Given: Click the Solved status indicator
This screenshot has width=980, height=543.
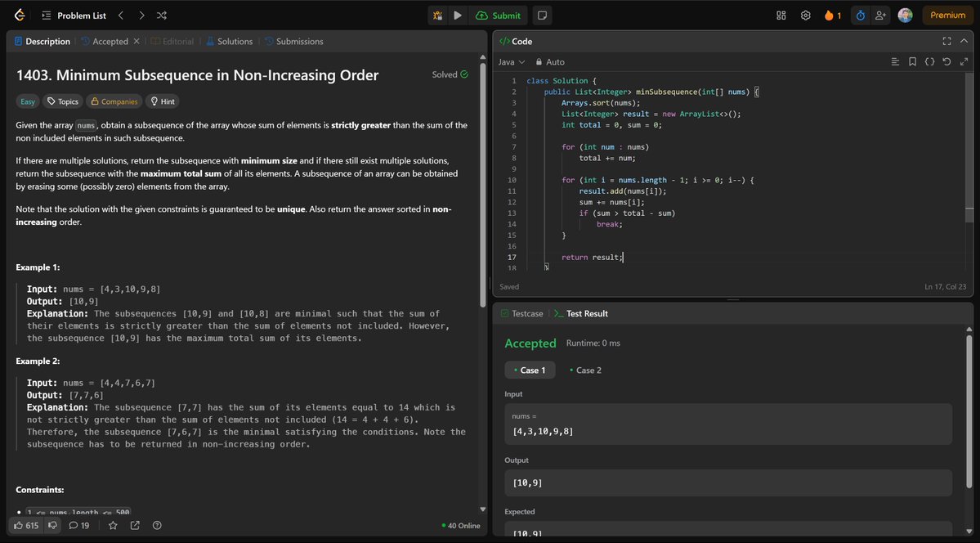Looking at the screenshot, I should 450,74.
